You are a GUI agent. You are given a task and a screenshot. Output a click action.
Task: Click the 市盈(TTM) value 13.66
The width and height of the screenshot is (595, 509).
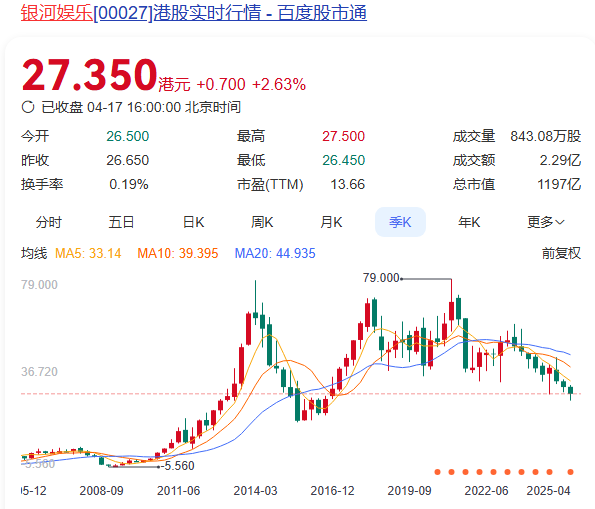[348, 184]
